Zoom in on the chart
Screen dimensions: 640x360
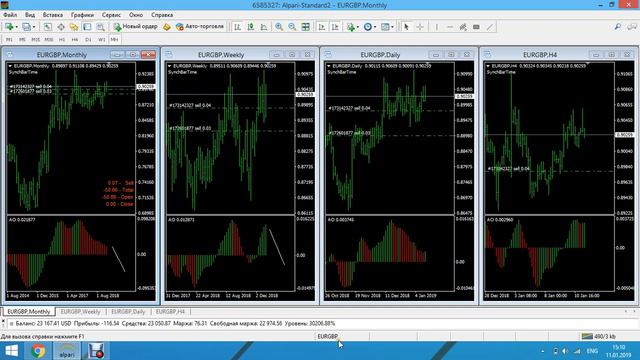tap(279, 27)
